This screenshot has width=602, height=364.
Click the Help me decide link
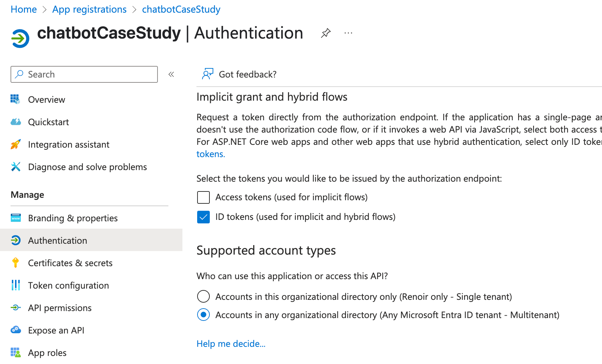click(231, 344)
